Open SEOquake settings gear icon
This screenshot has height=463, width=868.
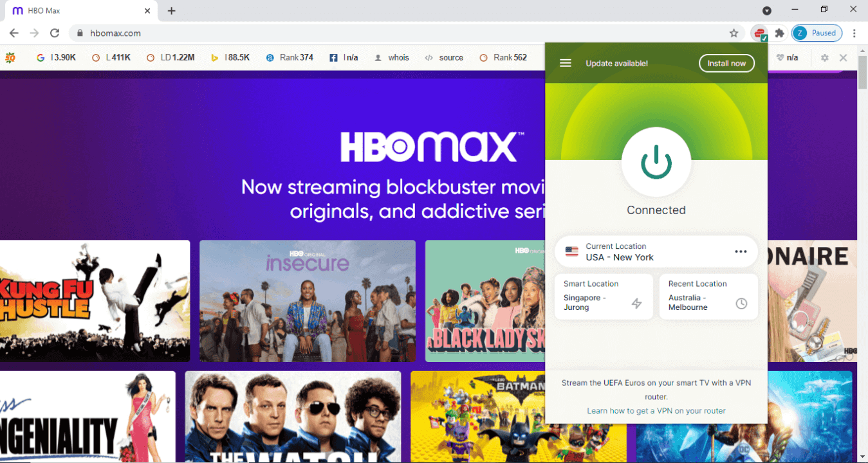pyautogui.click(x=825, y=57)
